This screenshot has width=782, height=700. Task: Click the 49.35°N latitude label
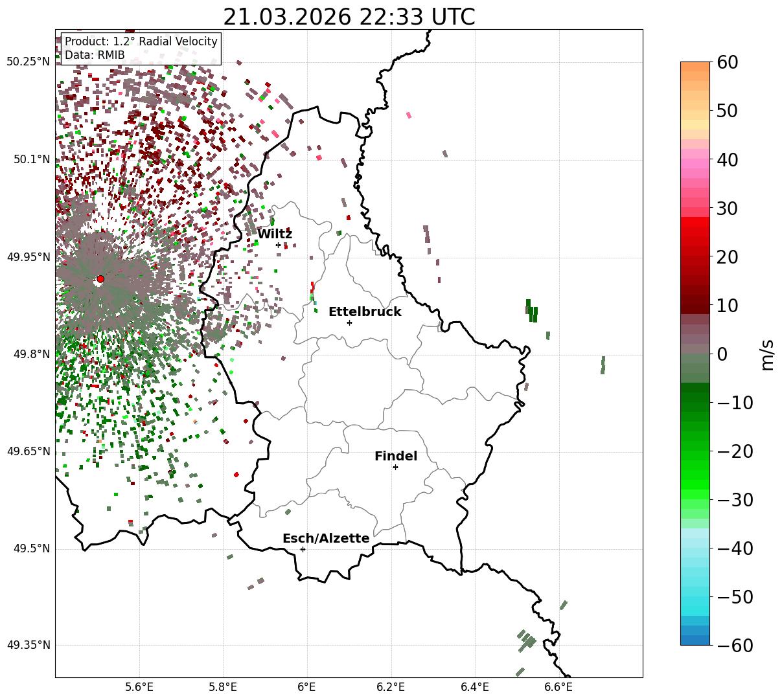28,645
